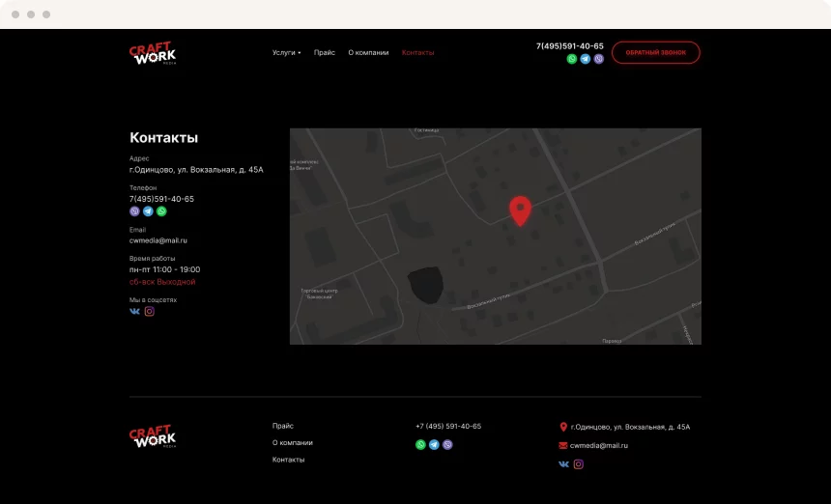831x504 pixels.
Task: Open WhatsApp icon in the header
Action: pos(572,59)
